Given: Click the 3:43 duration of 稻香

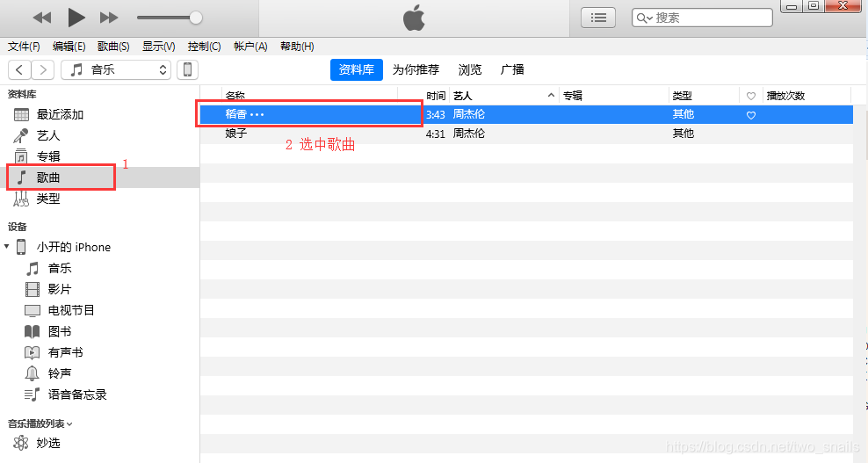Looking at the screenshot, I should [435, 114].
